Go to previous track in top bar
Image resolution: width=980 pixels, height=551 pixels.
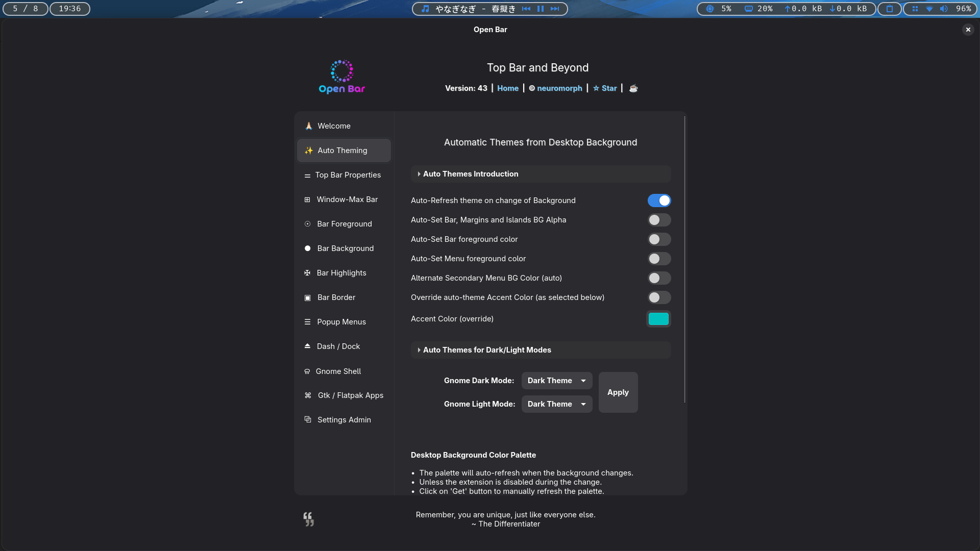[526, 9]
